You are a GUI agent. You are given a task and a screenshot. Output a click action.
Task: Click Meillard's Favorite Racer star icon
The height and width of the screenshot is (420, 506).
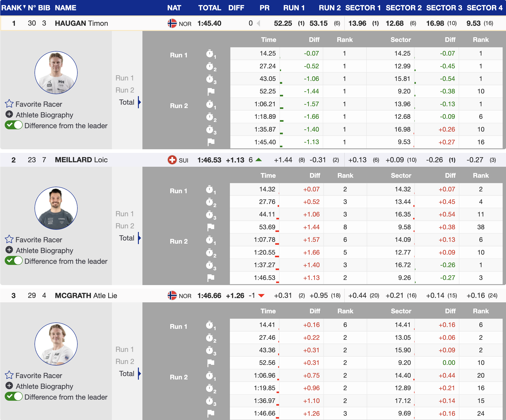pyautogui.click(x=9, y=239)
